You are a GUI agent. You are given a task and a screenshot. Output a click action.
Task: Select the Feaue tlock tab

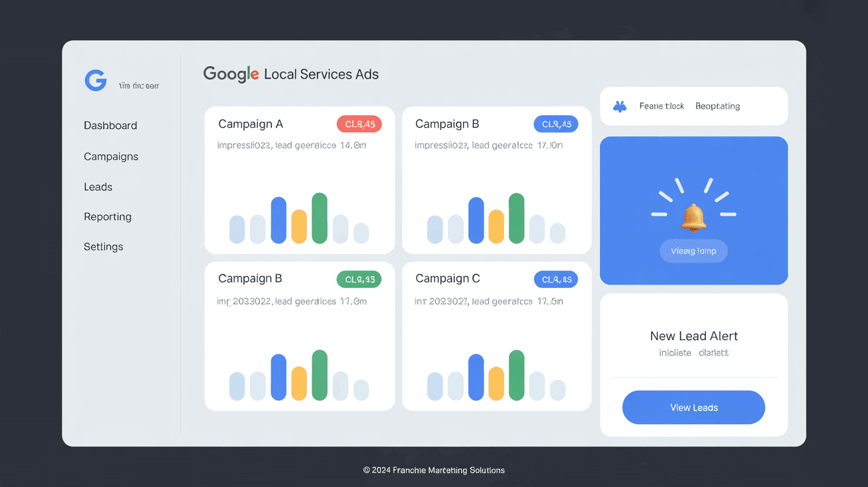click(662, 106)
